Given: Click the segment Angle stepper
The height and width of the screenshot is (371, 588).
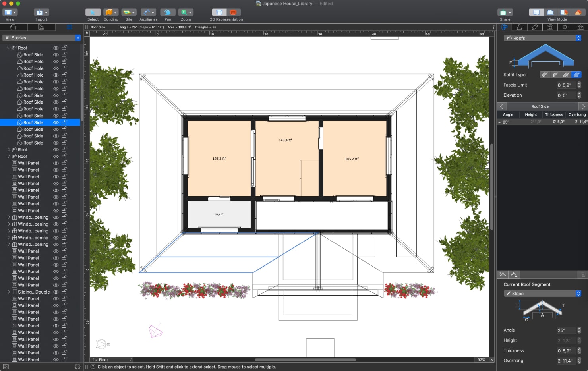Looking at the screenshot, I should pos(579,330).
